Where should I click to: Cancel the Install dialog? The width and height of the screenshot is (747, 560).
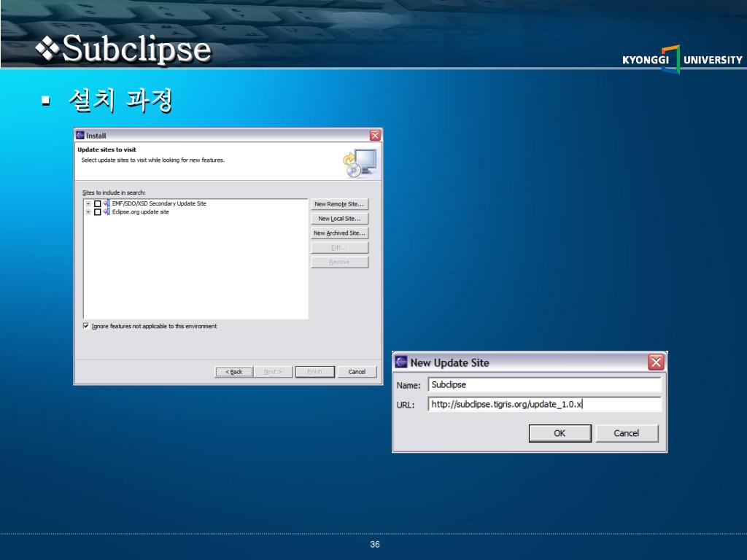click(357, 372)
